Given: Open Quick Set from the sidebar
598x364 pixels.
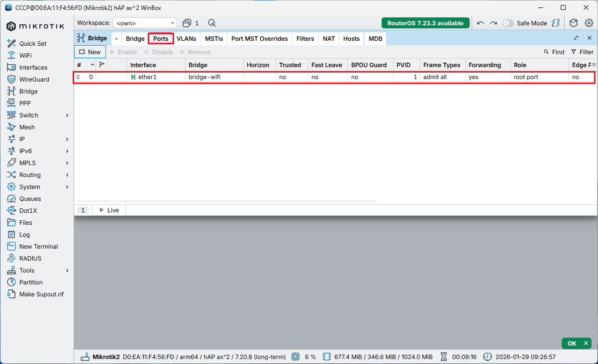Looking at the screenshot, I should point(33,43).
